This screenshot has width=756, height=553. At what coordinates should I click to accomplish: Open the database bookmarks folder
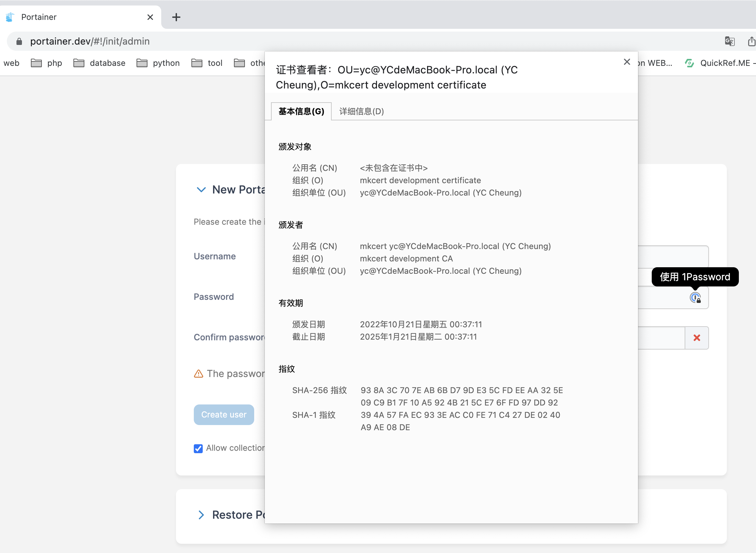click(x=99, y=63)
